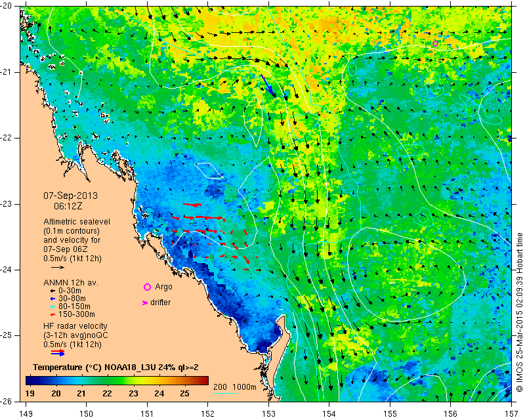Click the cyan 200m isobath legend line
Screen dimensions: 525x420
point(224,393)
